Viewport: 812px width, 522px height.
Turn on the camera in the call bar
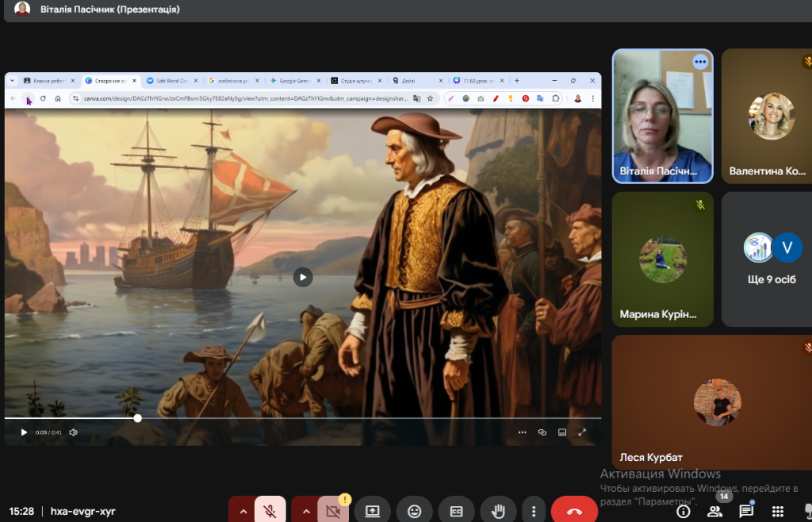[x=333, y=511]
